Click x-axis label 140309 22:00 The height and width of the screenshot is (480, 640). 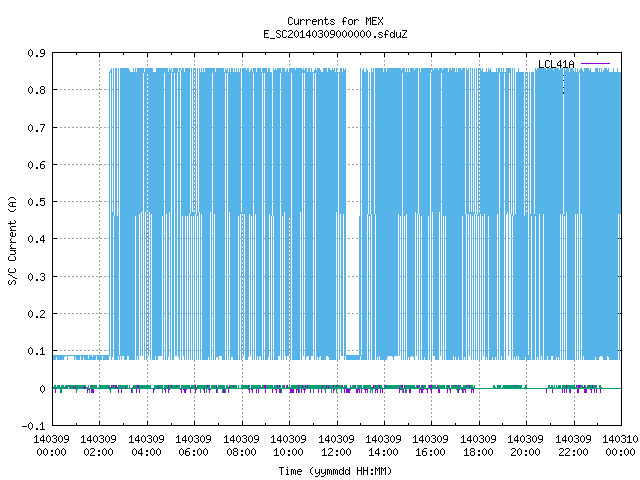(x=573, y=446)
